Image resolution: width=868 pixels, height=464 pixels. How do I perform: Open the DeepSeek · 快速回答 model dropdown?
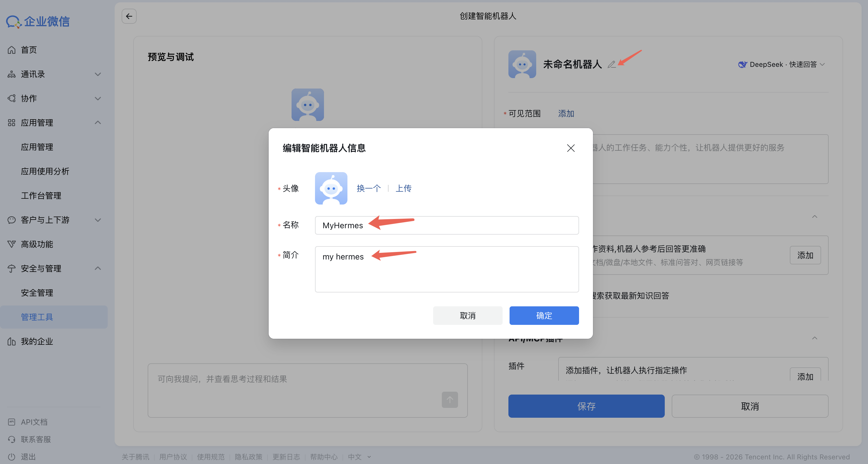point(781,64)
